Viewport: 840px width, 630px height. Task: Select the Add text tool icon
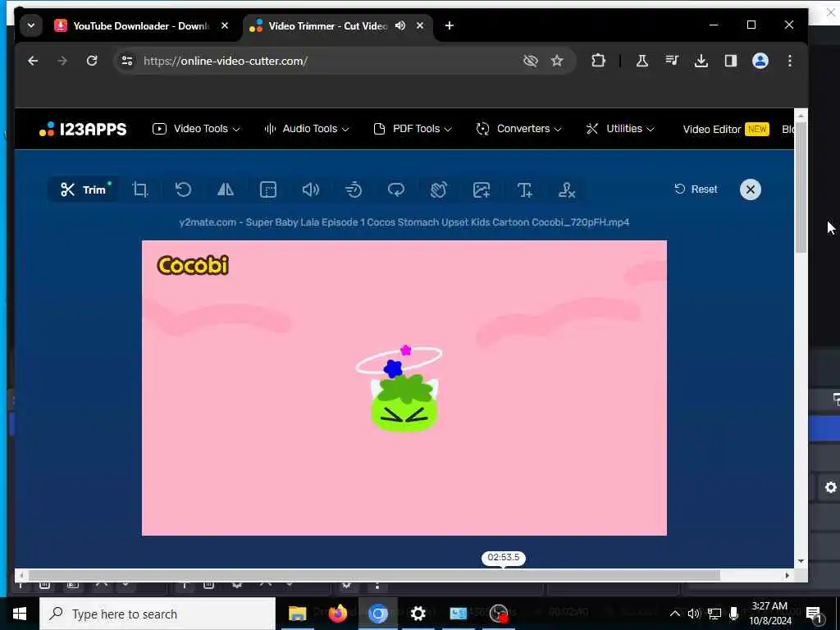pos(524,189)
